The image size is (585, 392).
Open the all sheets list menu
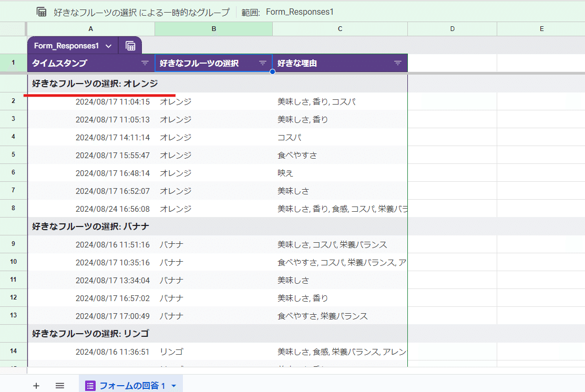tap(60, 386)
